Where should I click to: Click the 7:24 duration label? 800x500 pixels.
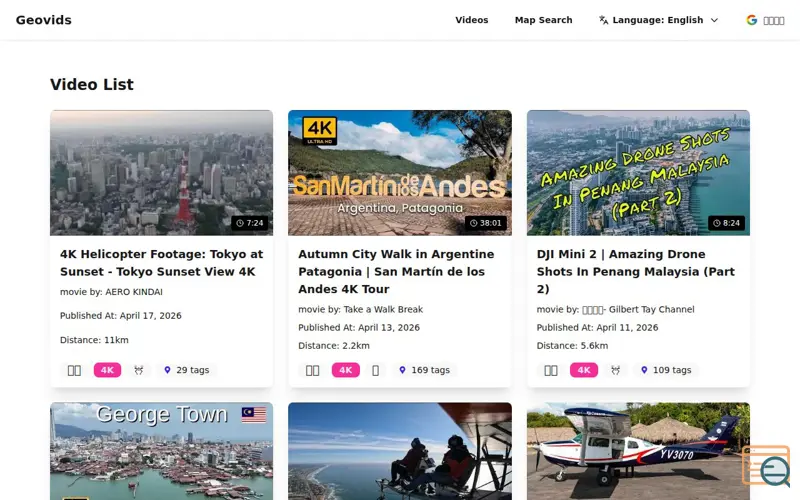pyautogui.click(x=250, y=223)
